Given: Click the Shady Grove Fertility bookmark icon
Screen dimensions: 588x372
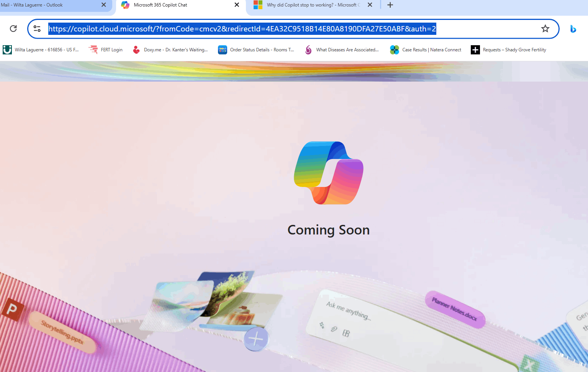Looking at the screenshot, I should [x=475, y=50].
